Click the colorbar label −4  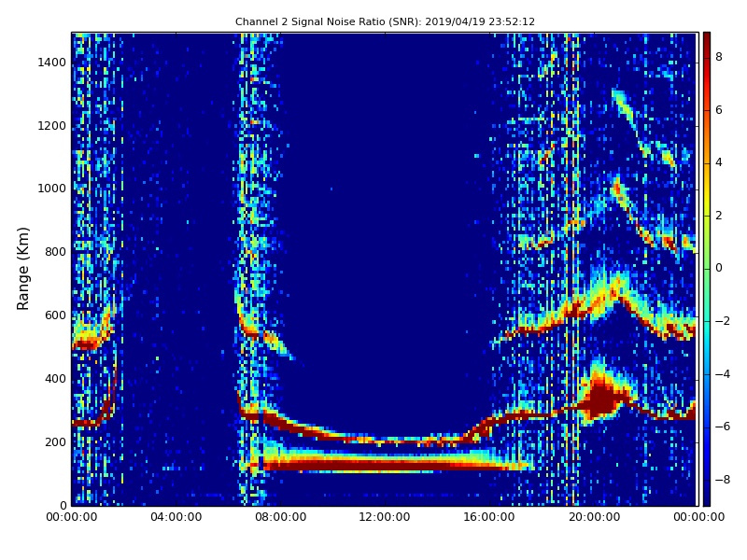point(723,374)
